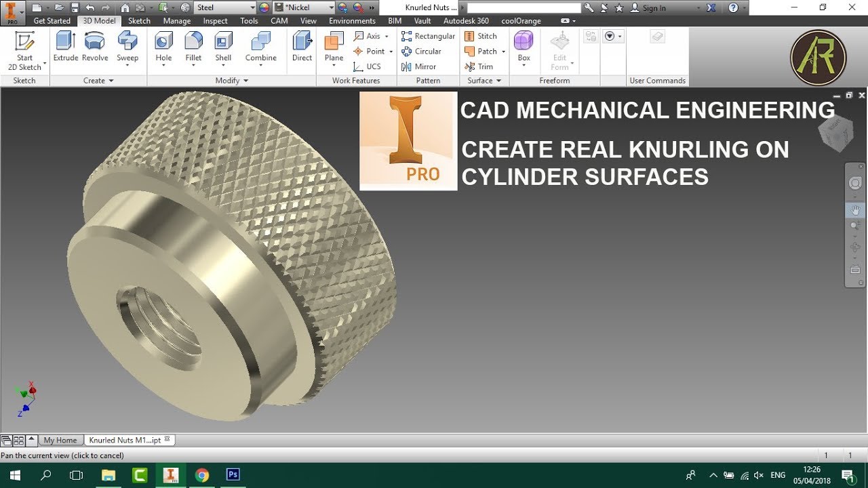
Task: Open the Nickel appearance dropdown
Action: [x=331, y=7]
